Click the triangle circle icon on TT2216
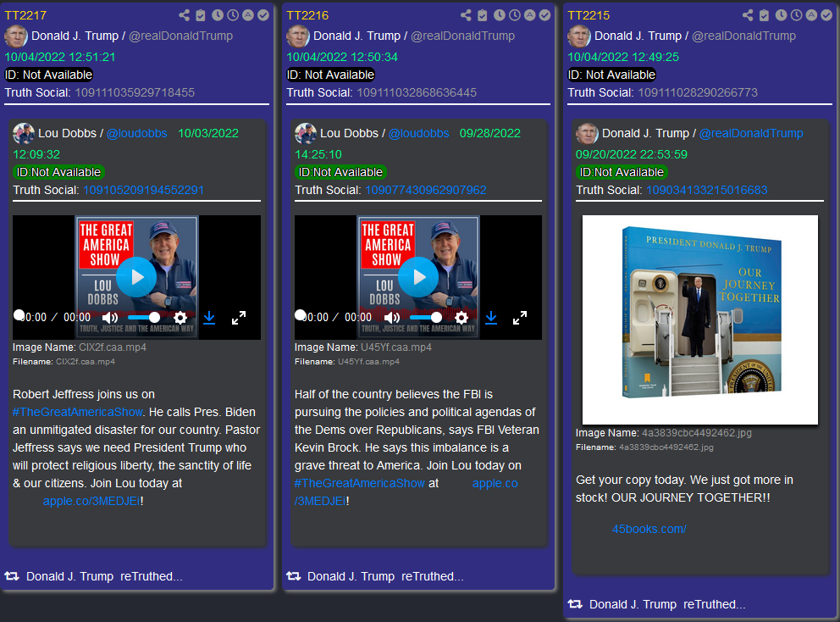The width and height of the screenshot is (840, 622). tap(529, 15)
